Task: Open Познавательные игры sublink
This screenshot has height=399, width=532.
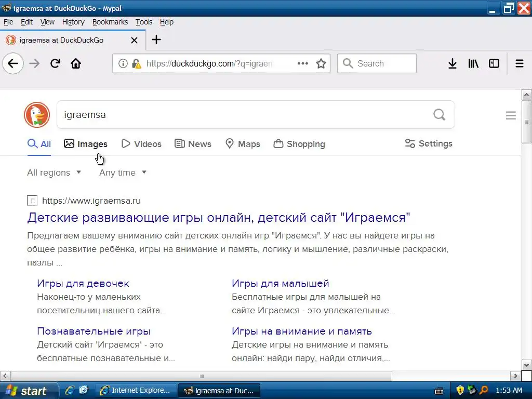Action: coord(94,331)
